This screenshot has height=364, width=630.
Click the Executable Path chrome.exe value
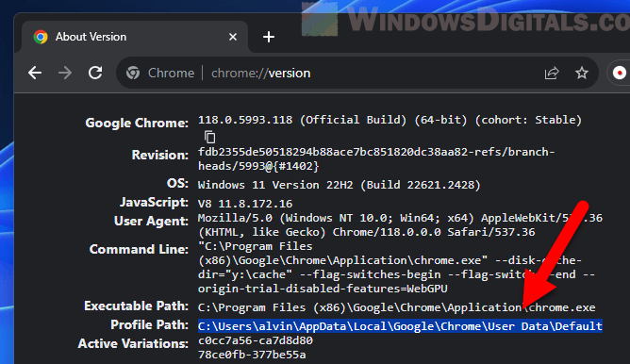click(x=396, y=307)
